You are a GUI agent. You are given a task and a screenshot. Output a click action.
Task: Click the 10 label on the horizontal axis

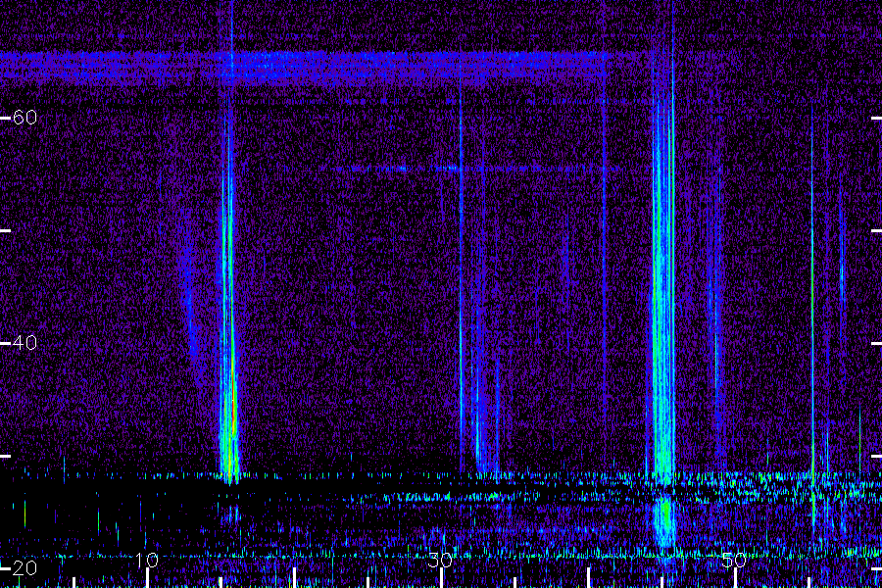[x=146, y=560]
